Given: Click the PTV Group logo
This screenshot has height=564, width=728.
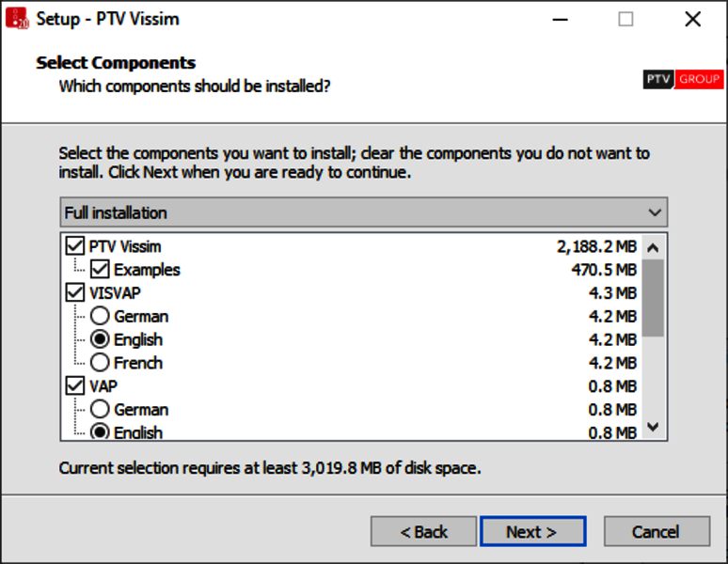Looking at the screenshot, I should 683,80.
